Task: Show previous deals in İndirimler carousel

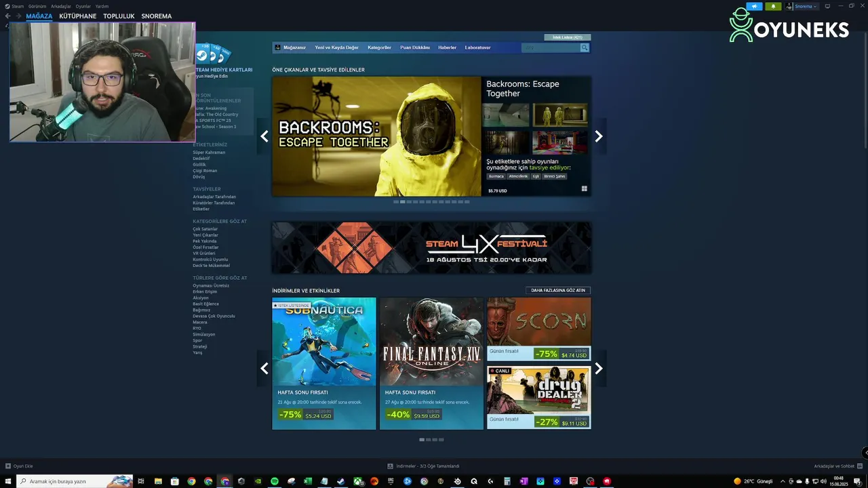Action: tap(264, 368)
